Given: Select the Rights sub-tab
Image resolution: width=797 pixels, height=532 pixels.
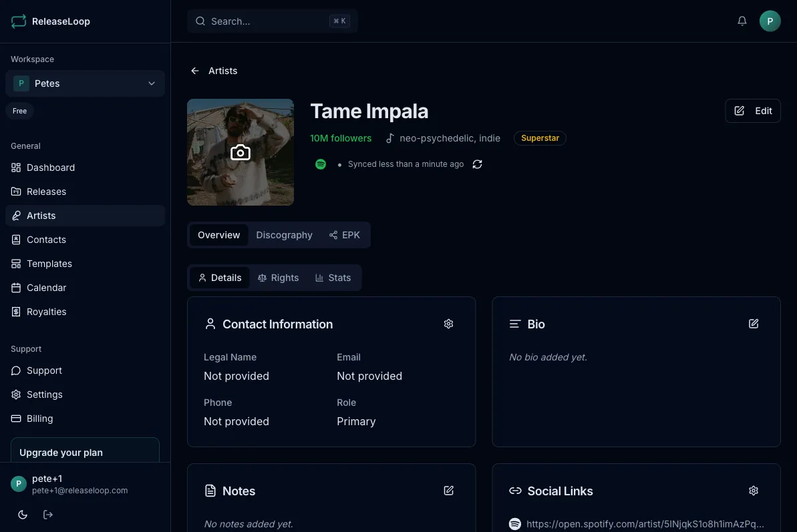Looking at the screenshot, I should (278, 278).
